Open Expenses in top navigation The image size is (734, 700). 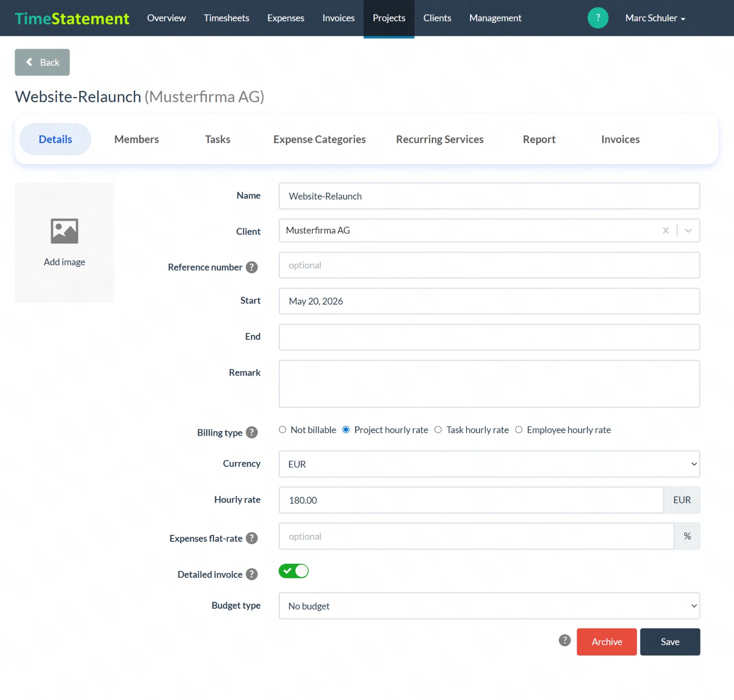click(x=286, y=18)
